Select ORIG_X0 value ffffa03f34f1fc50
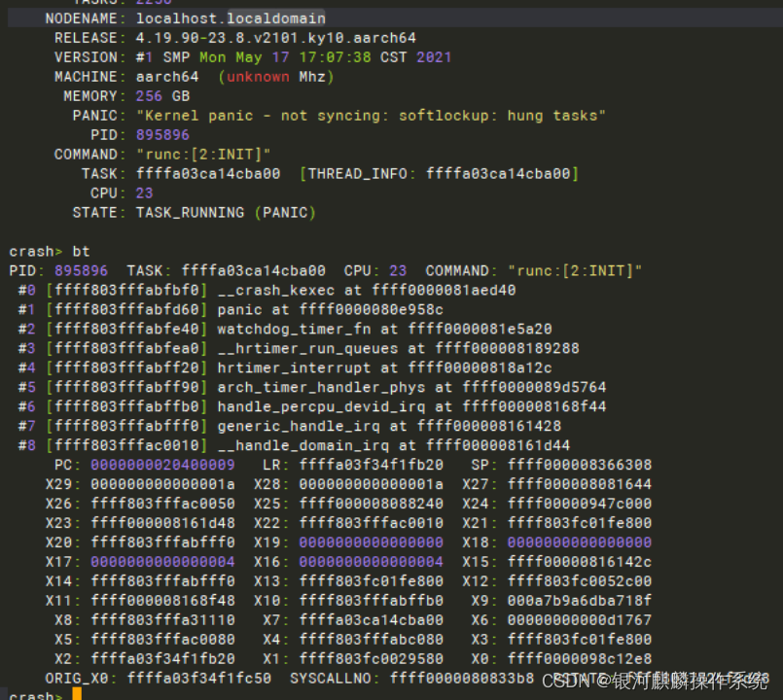The height and width of the screenshot is (700, 783). tap(199, 679)
